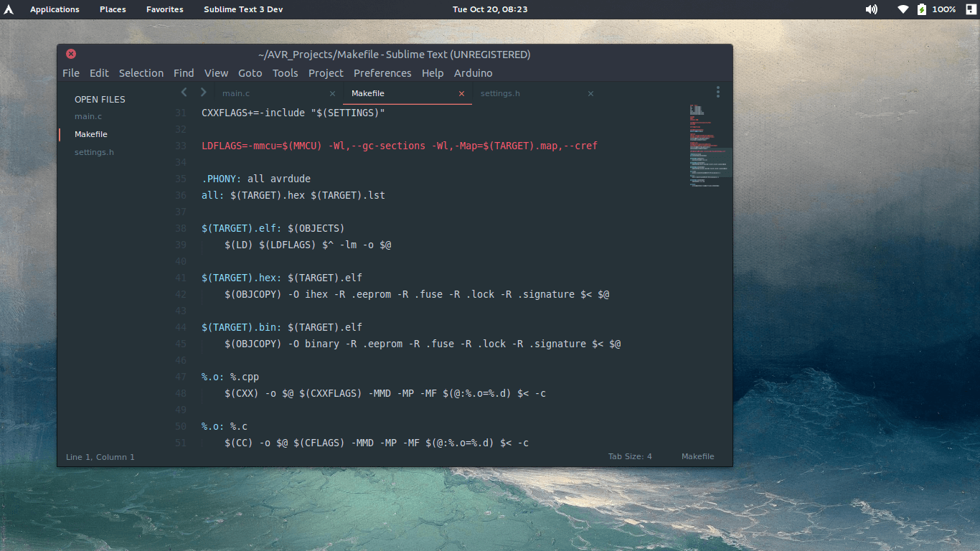
Task: Click the window close button in Sublime Text title bar
Action: (71, 54)
